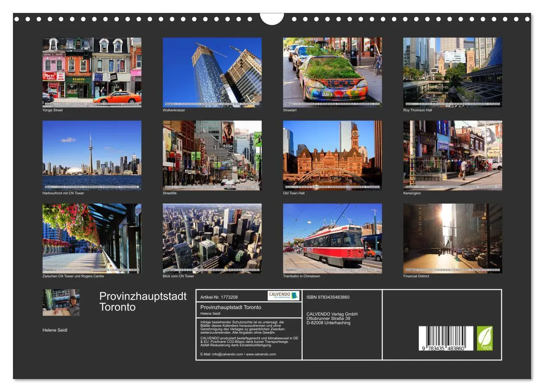Click the CALVENDO logo
544x392 pixels.
(x=283, y=296)
